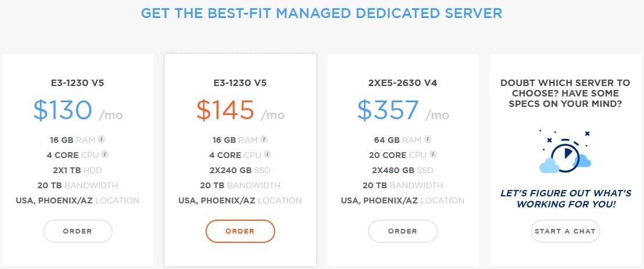
Task: Click the 2XE5-2630 V4 plan title
Action: click(403, 83)
